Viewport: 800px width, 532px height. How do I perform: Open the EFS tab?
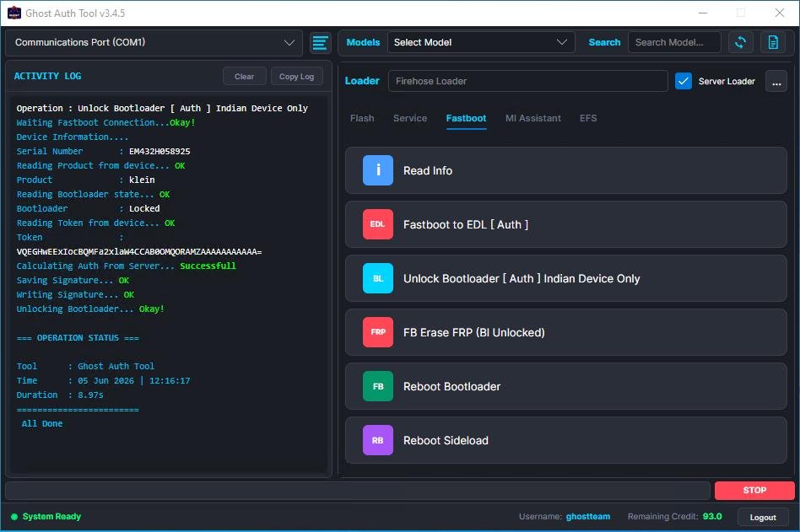click(587, 118)
